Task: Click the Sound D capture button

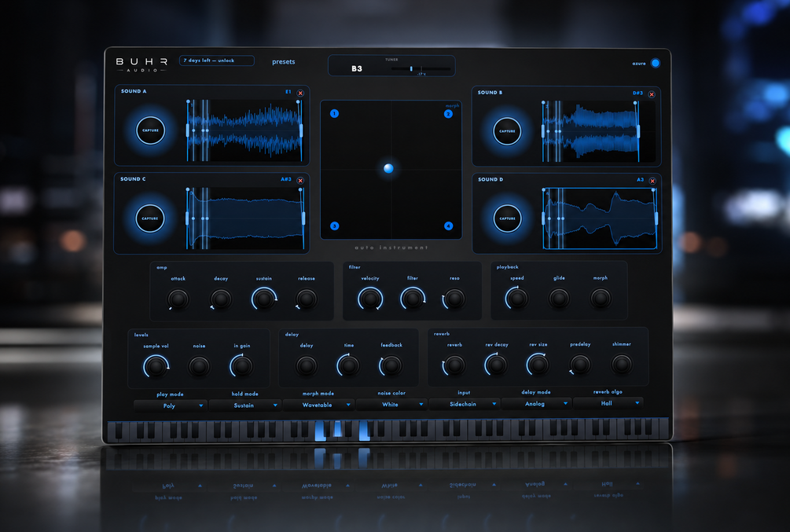Action: pos(507,218)
